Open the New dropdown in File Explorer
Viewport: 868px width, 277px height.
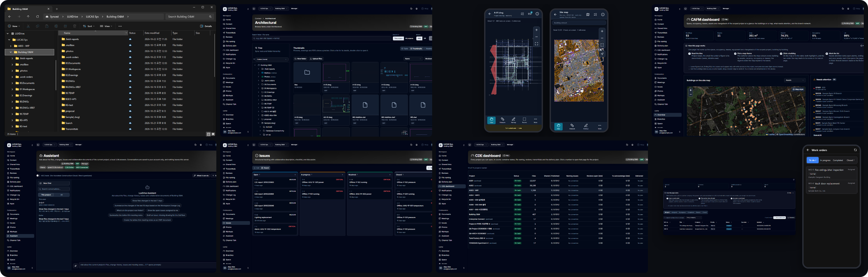14,26
